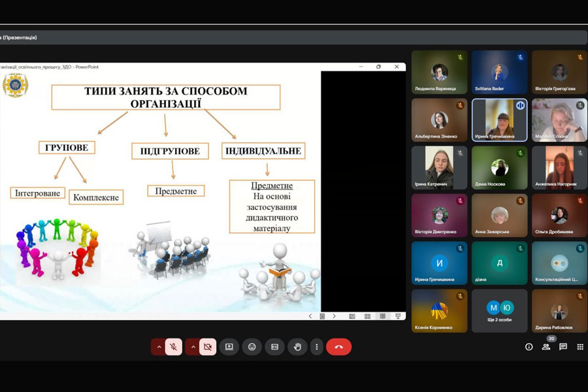Click muted mic indicator on Даша Носкова tile

point(520,153)
